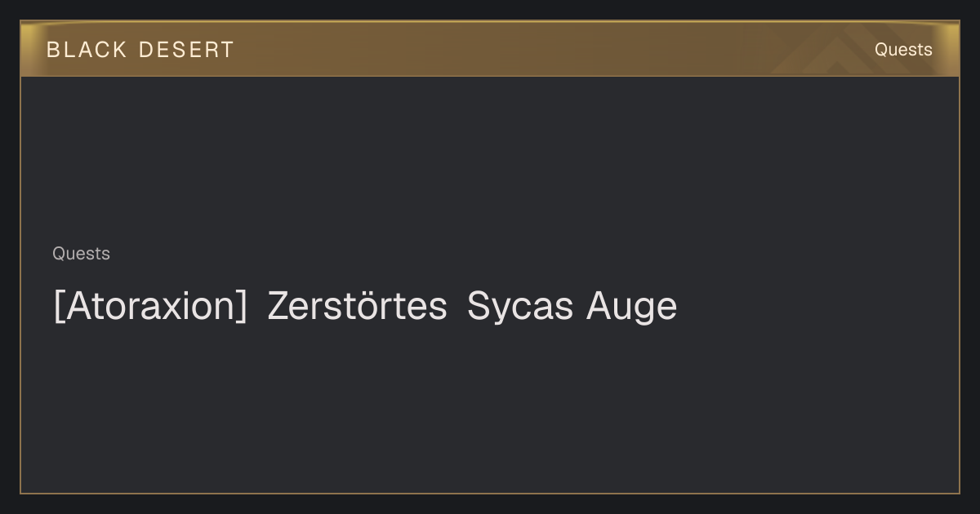Click the Zerstörtes Sycas Auge quest title
This screenshot has width=980, height=514.
pos(365,307)
